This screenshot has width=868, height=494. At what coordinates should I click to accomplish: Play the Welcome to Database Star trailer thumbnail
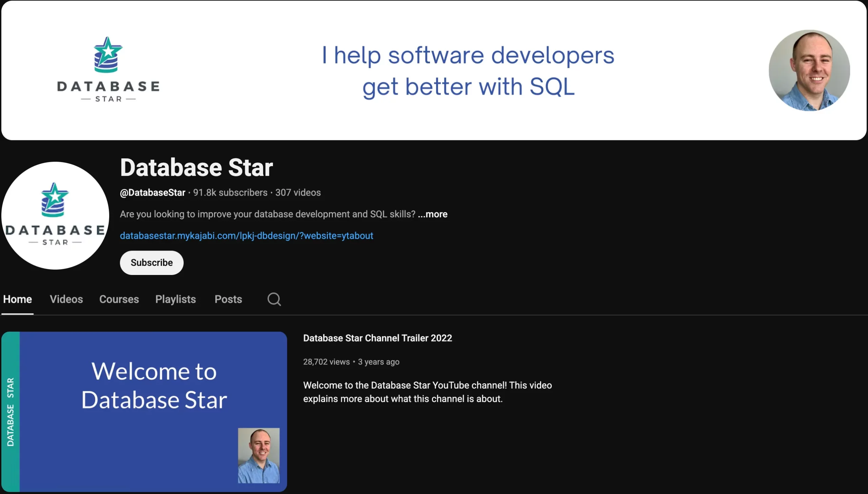144,412
